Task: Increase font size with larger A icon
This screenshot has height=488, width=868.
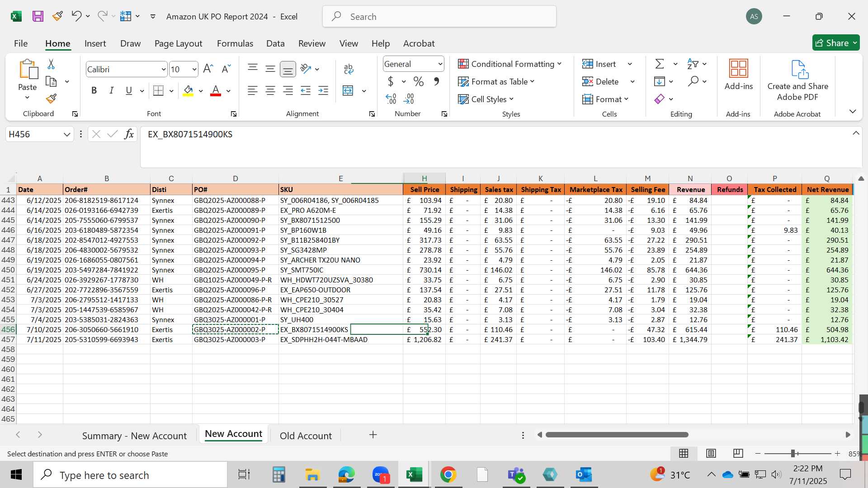Action: coord(208,69)
